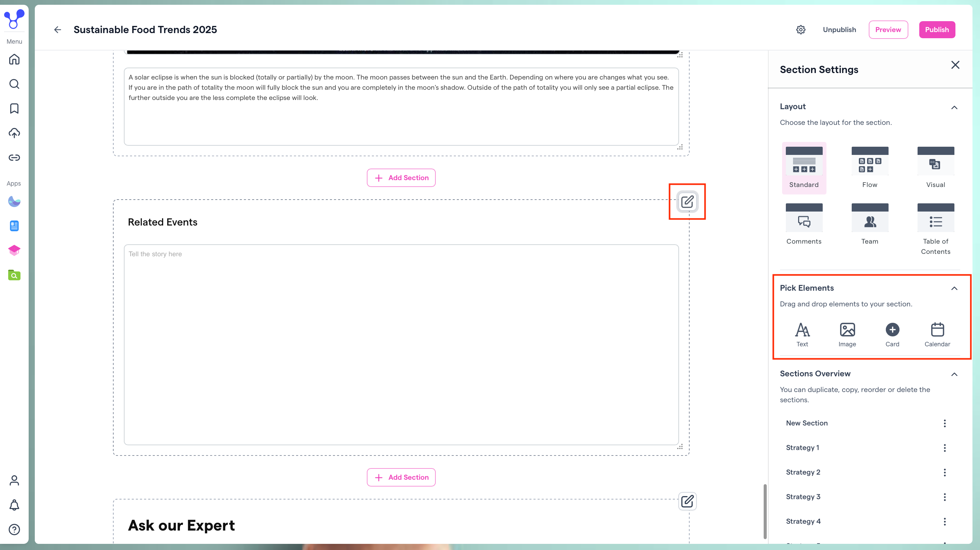Screen dimensions: 980x550
Task: Click the solar eclipse paragraph text box
Action: click(x=401, y=106)
